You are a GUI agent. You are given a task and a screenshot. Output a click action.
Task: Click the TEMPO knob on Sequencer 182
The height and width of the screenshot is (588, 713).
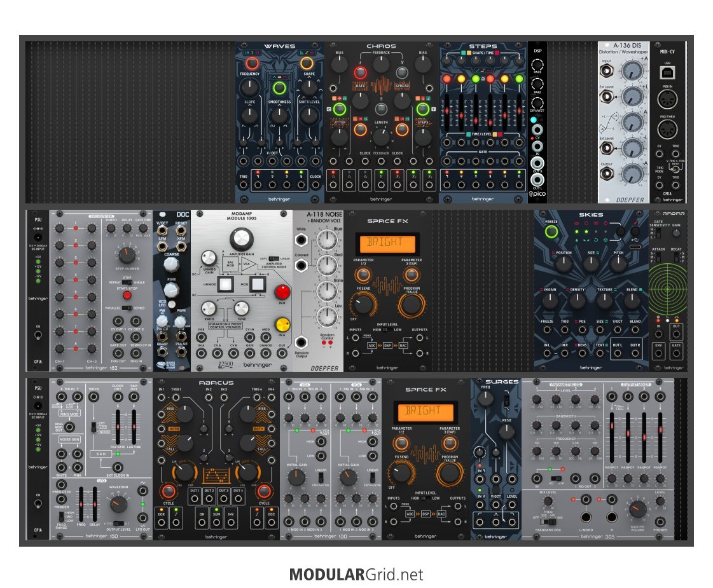[x=111, y=228]
